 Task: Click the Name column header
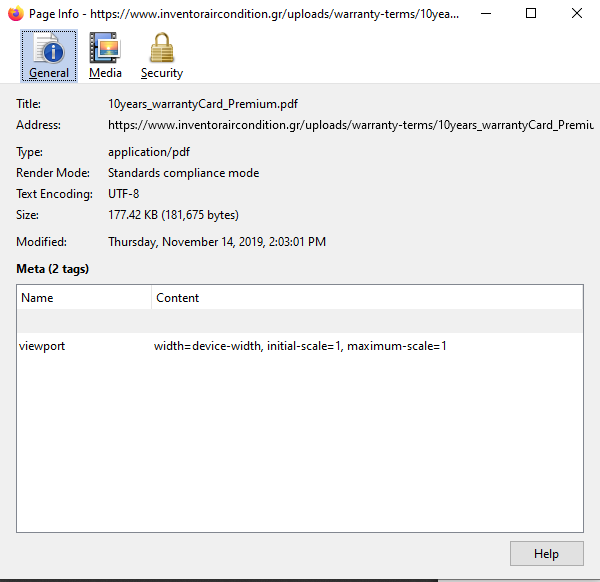(x=84, y=298)
